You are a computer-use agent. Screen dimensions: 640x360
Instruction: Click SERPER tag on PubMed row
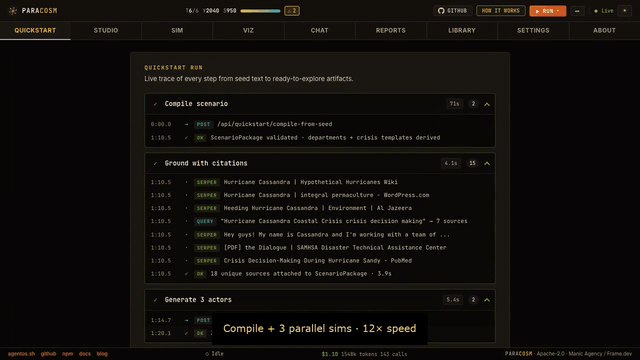pos(207,261)
